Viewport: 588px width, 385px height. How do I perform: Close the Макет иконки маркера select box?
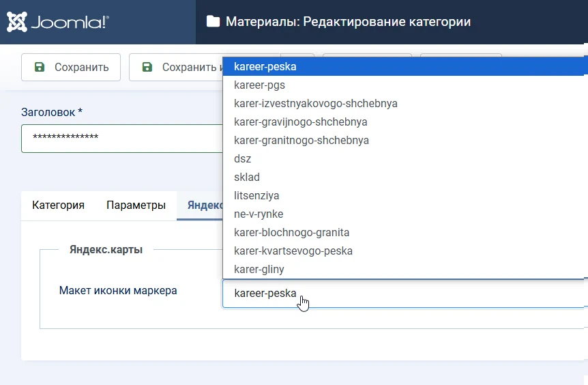click(x=405, y=294)
